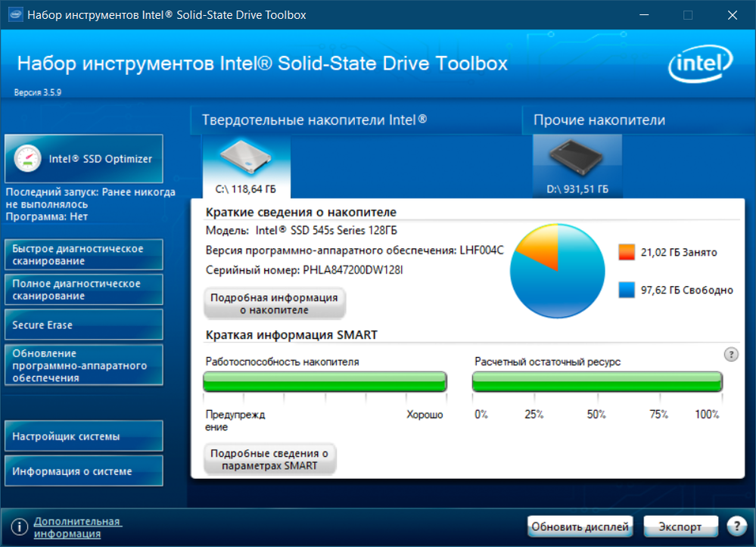Open Secure Erase section
Screen dimensions: 756x547
click(84, 325)
